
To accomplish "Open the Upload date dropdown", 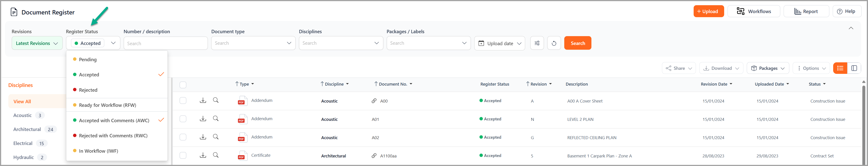I will [499, 43].
